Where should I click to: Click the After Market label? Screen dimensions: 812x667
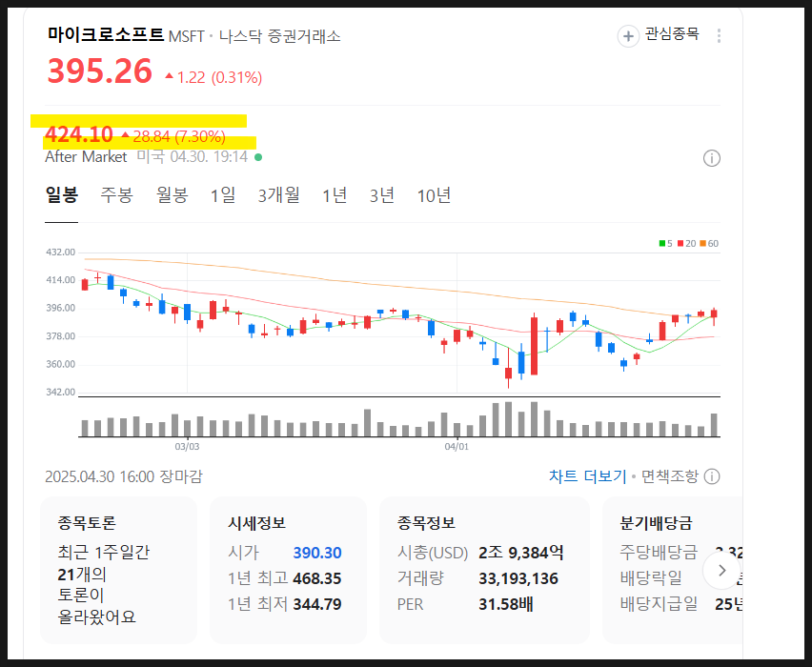(86, 157)
